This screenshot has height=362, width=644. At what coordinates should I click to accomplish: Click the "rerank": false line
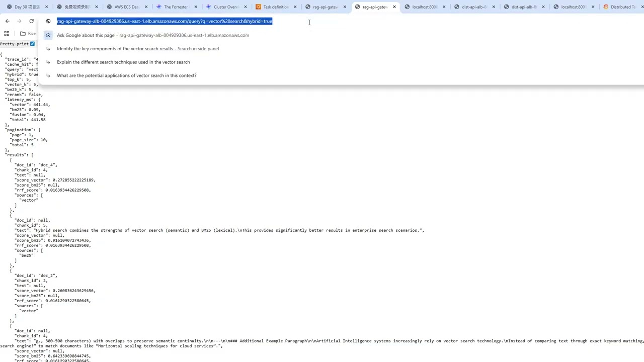(24, 95)
